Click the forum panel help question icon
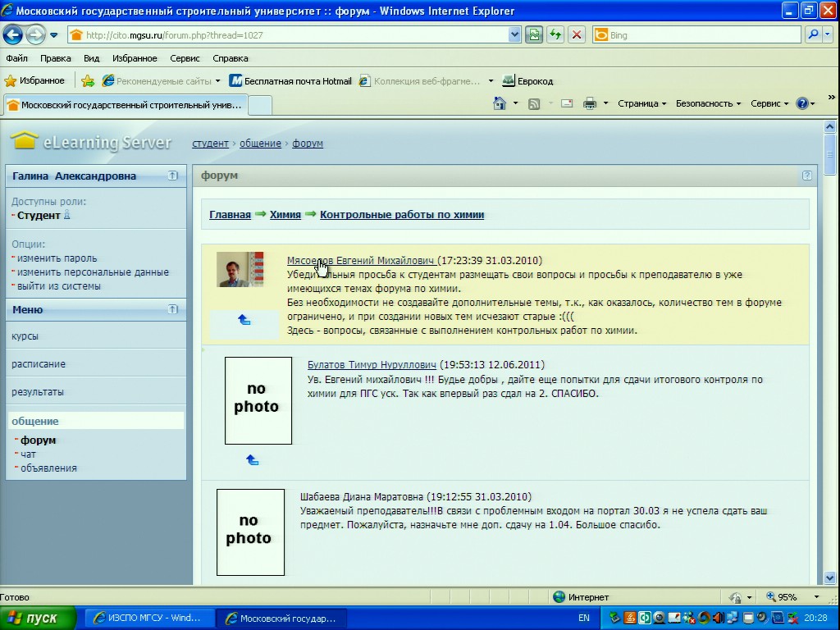The height and width of the screenshot is (630, 840). click(x=807, y=176)
